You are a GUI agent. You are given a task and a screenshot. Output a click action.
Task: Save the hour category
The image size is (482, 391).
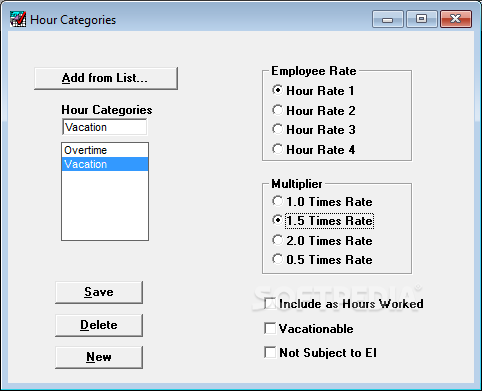(x=99, y=292)
